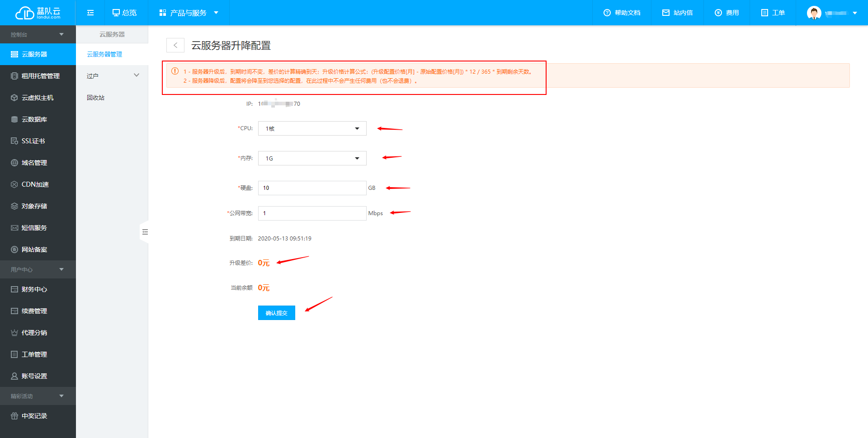Open the 帮助文档 help section
868x438 pixels.
click(x=621, y=13)
